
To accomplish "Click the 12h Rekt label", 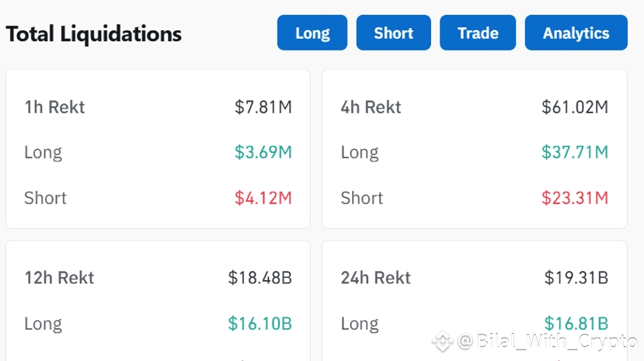I will click(x=59, y=278).
